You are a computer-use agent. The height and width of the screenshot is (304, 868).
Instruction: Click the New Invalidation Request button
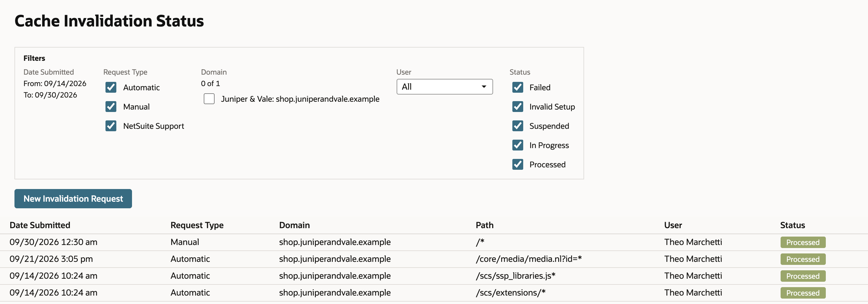(x=73, y=199)
